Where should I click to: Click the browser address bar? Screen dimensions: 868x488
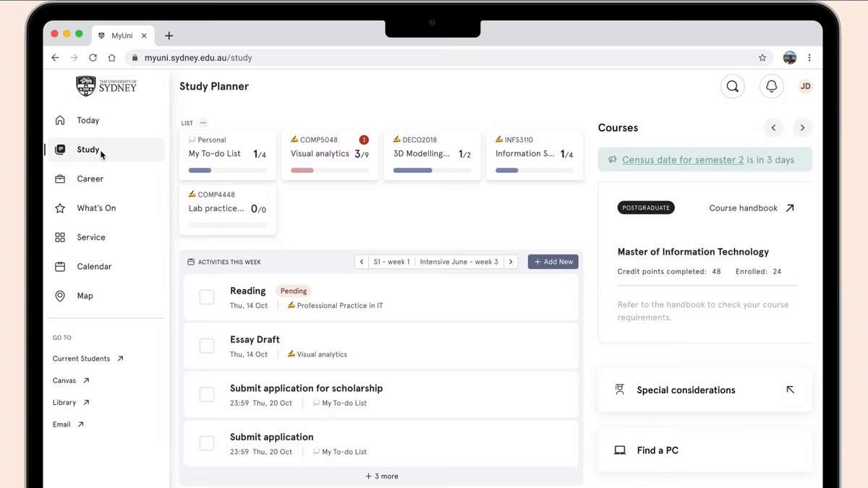point(448,58)
